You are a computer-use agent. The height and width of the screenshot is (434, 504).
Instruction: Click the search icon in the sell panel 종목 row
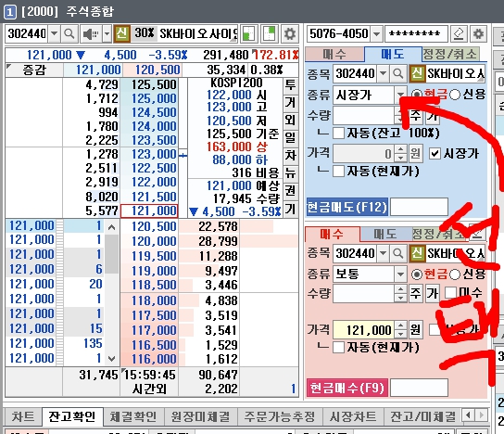click(398, 73)
